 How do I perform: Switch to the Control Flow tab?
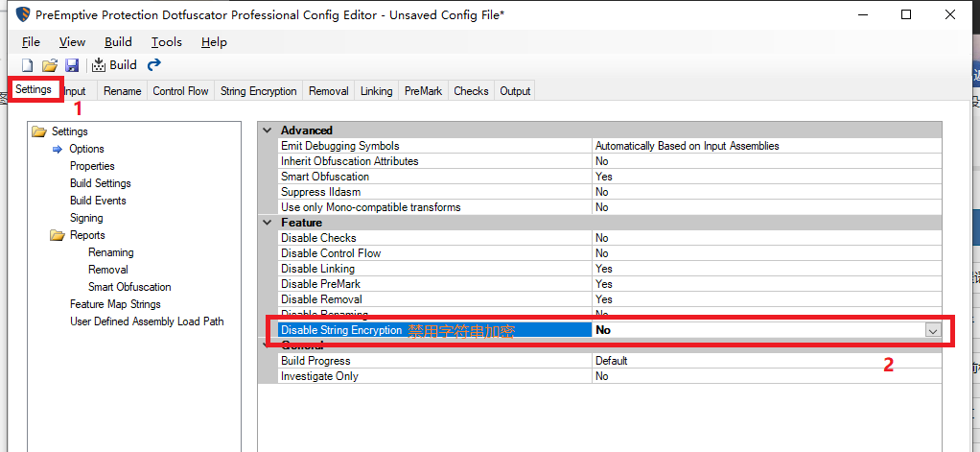tap(180, 90)
